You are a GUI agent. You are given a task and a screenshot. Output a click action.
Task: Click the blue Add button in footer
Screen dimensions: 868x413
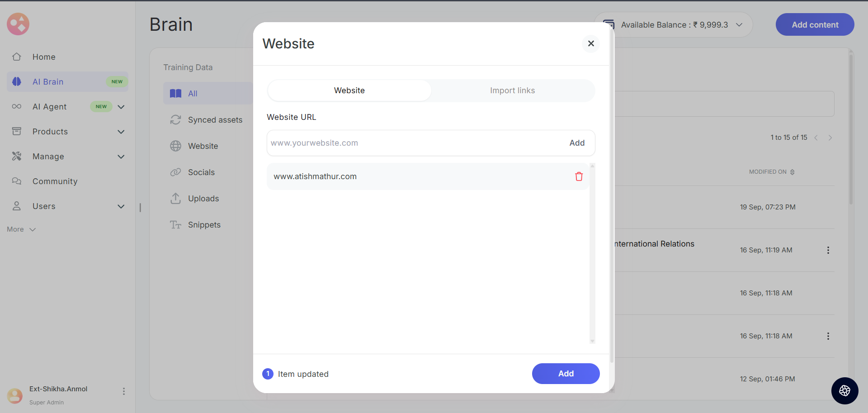click(x=566, y=374)
